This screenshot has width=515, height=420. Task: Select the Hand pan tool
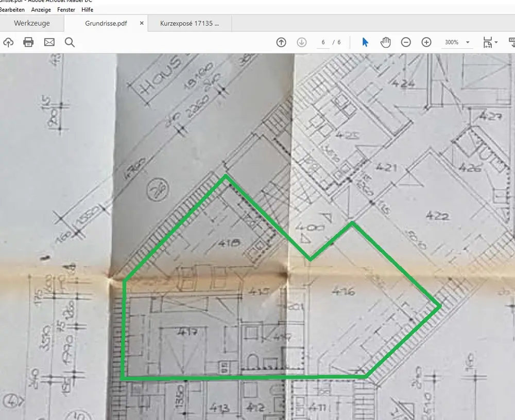click(x=385, y=42)
